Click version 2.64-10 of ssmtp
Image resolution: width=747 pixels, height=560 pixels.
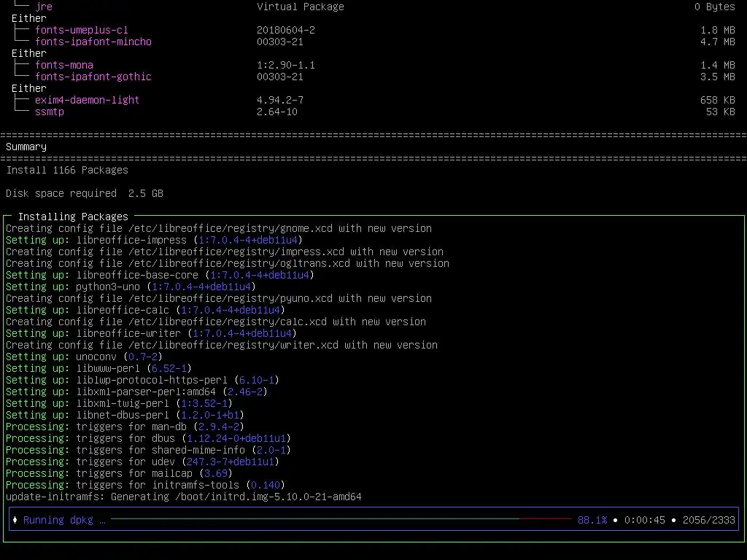point(277,112)
